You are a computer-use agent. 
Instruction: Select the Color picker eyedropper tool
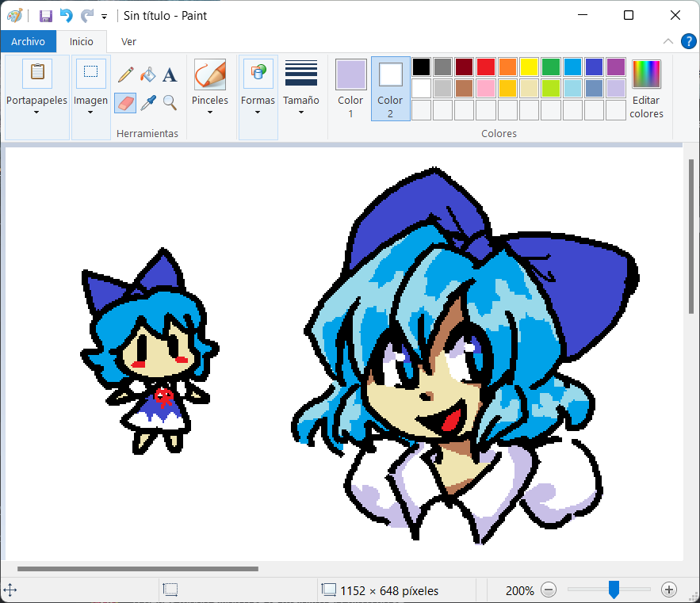click(147, 103)
